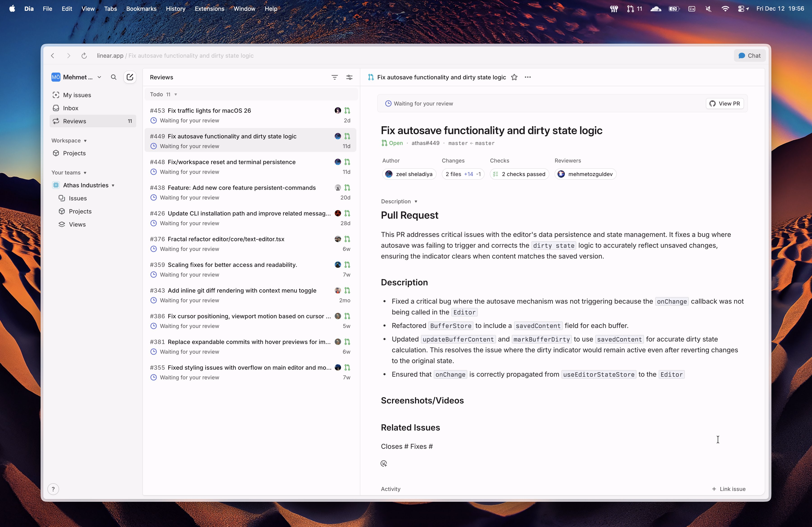812x527 pixels.
Task: Open Views under Athas Industries
Action: click(93, 224)
